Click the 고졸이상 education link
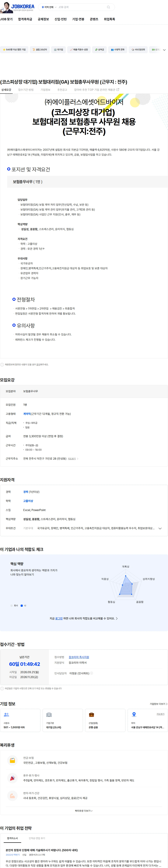168x868 pixels. tap(28, 501)
